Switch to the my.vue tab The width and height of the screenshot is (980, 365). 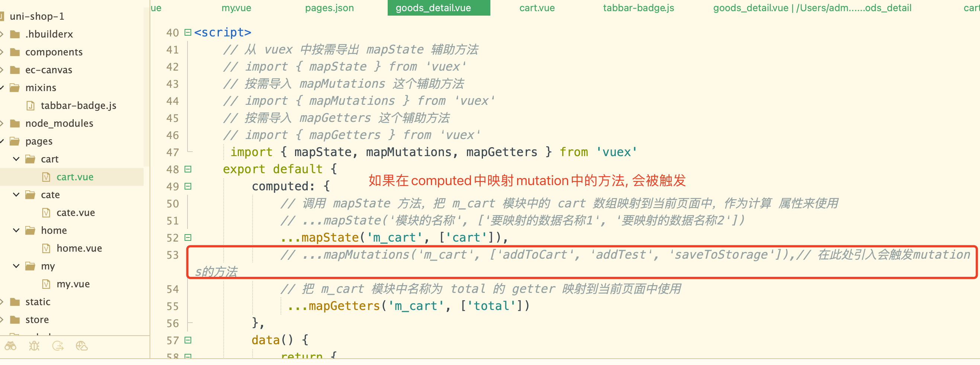click(236, 8)
